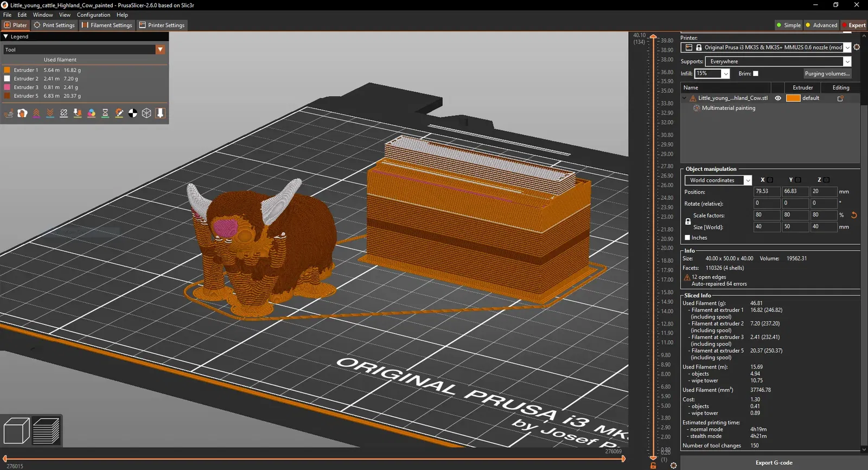
Task: Expand the World coordinates dropdown
Action: [x=718, y=180]
